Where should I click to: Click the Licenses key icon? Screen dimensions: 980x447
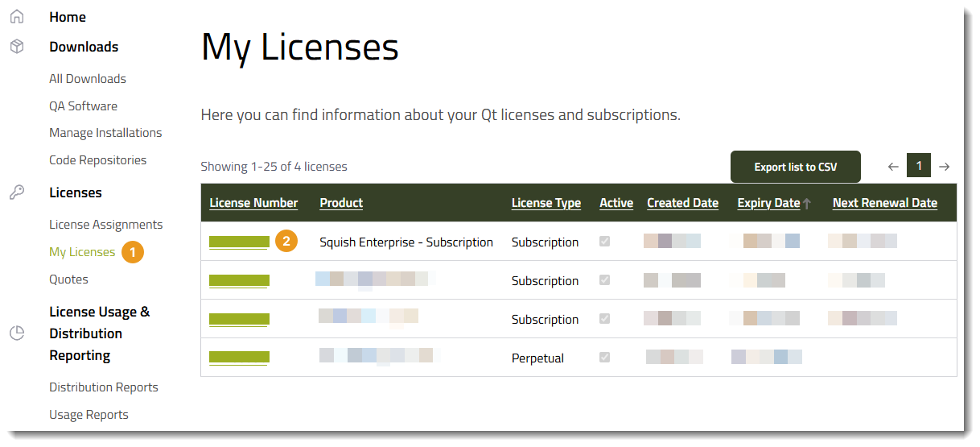(17, 192)
